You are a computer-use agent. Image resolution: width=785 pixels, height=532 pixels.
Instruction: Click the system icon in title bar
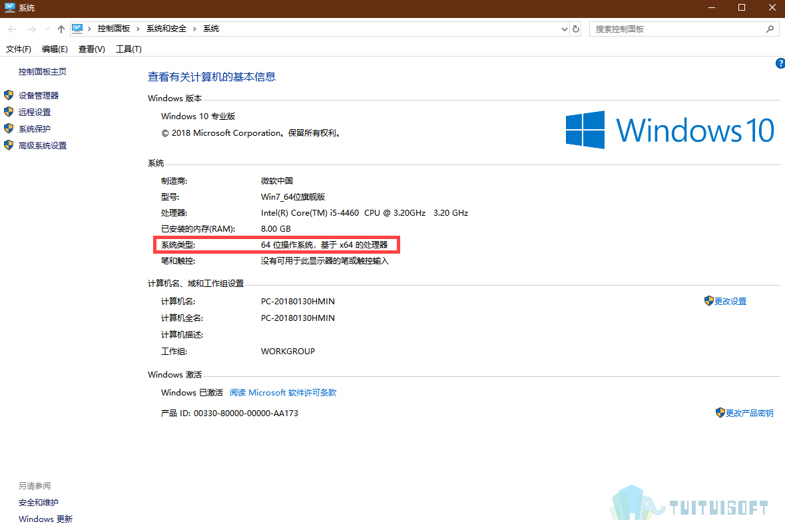(9, 7)
